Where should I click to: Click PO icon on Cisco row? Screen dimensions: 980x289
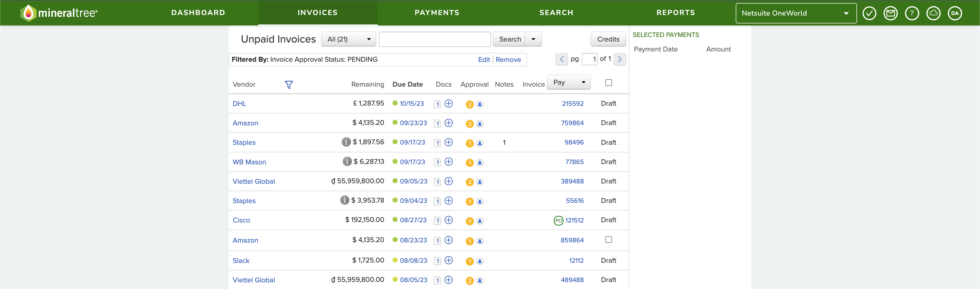point(558,221)
